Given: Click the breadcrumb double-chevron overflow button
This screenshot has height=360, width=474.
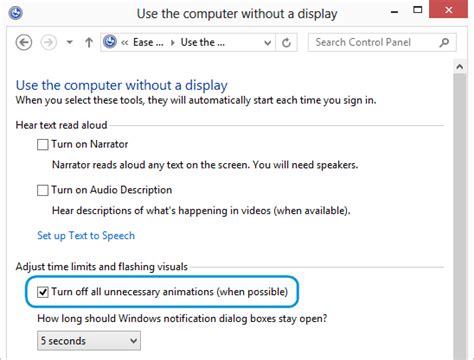Looking at the screenshot, I should (124, 43).
